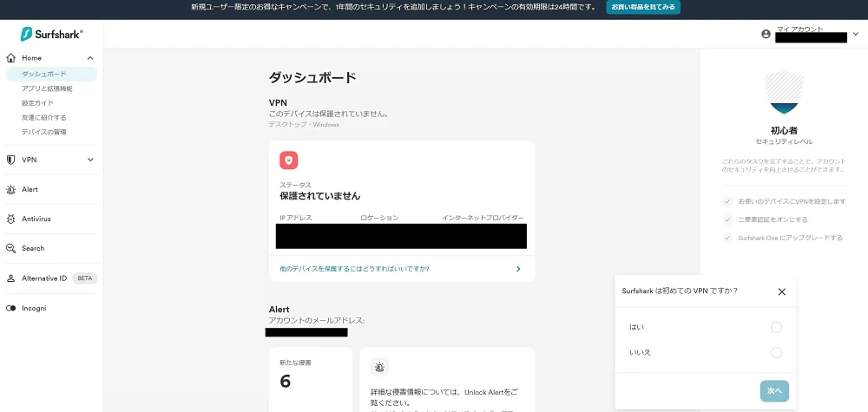868x412 pixels.
Task: Click the デスクトップ・Windows device text
Action: pos(304,124)
